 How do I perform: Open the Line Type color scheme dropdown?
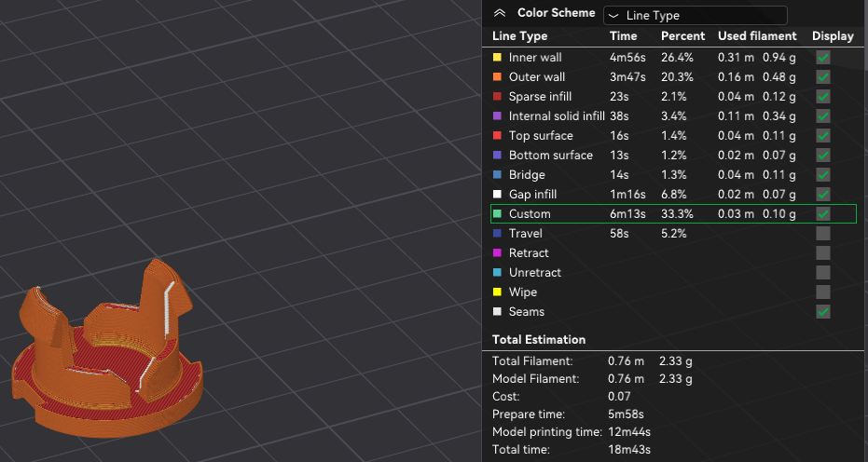[696, 16]
